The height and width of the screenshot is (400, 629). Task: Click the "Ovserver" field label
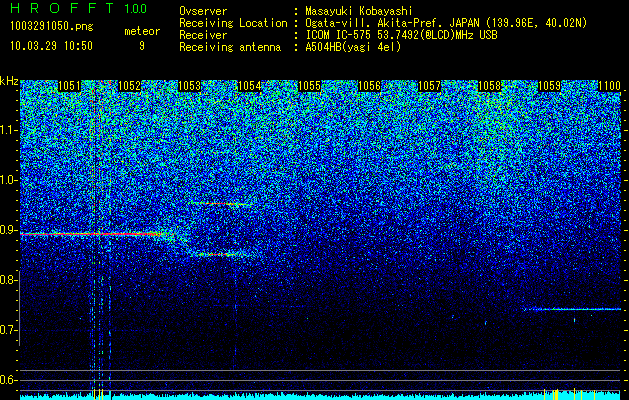pos(203,11)
